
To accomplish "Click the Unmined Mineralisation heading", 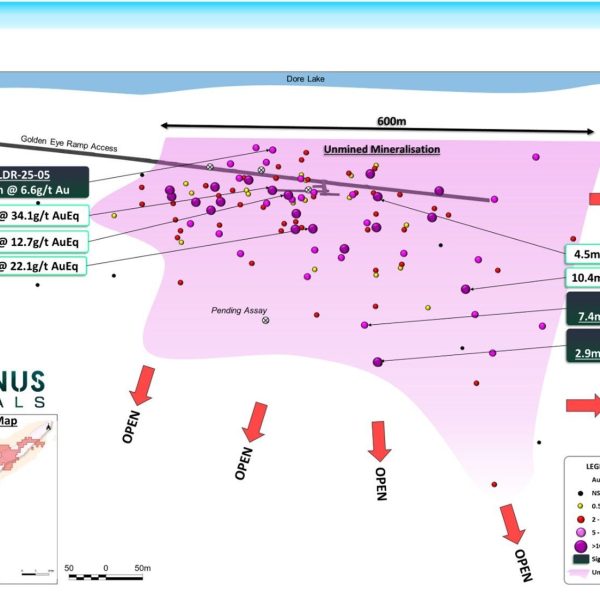I will (x=381, y=150).
